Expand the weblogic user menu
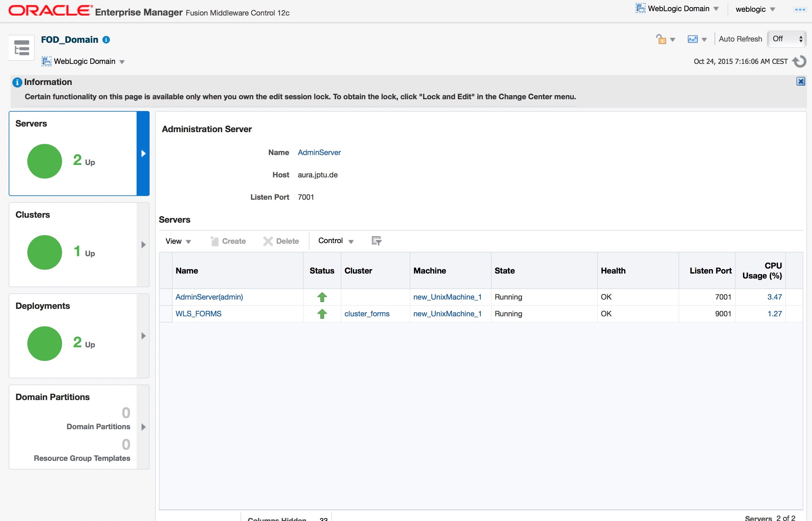This screenshot has width=812, height=521. tap(755, 9)
